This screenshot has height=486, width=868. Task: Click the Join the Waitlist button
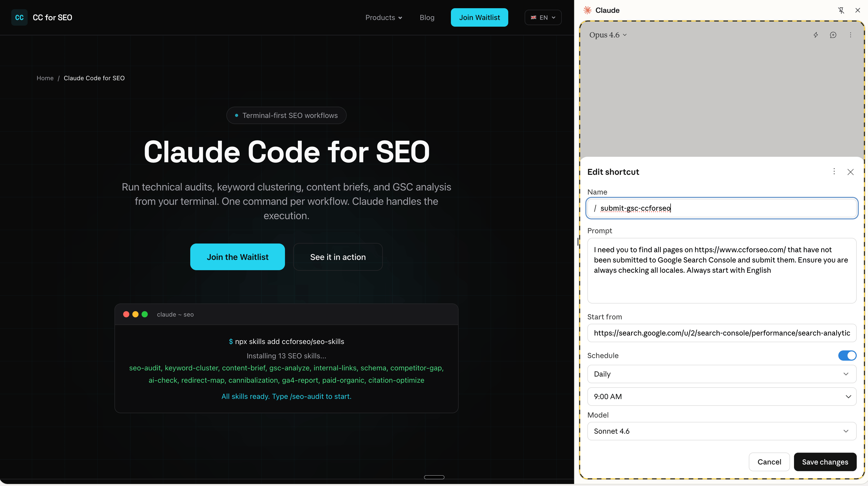coord(237,257)
